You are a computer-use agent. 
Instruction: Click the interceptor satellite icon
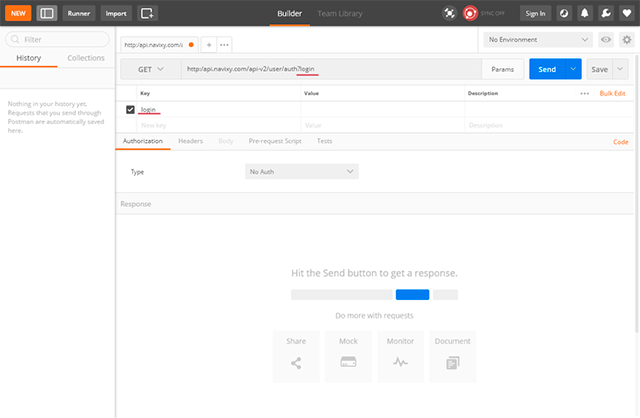(449, 13)
